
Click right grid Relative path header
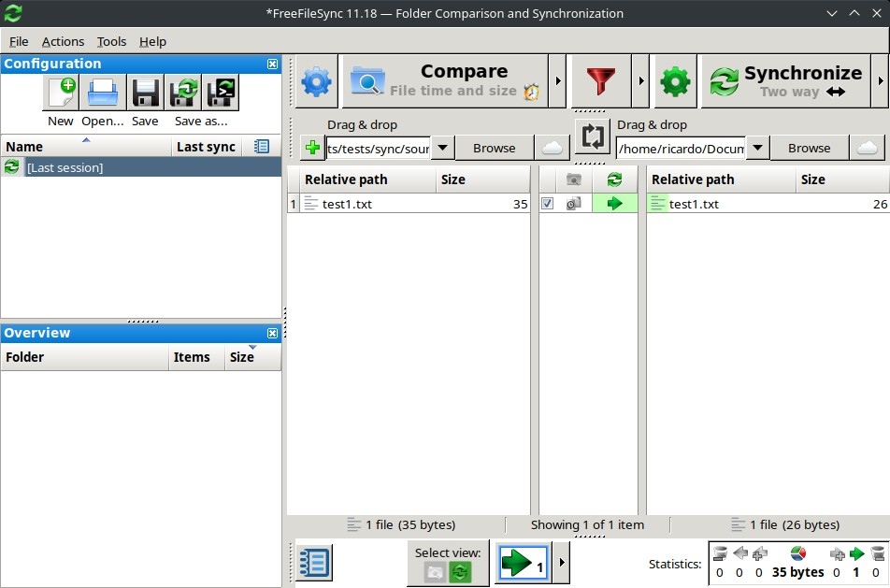coord(722,179)
